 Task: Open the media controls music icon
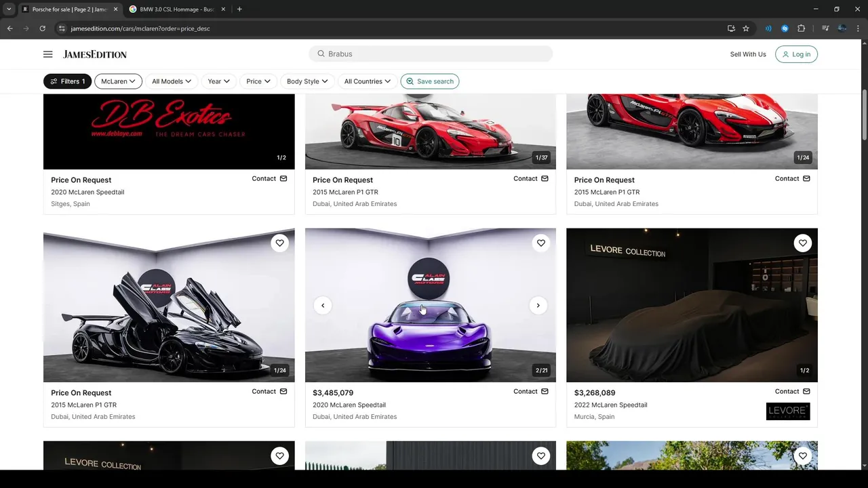click(x=825, y=28)
